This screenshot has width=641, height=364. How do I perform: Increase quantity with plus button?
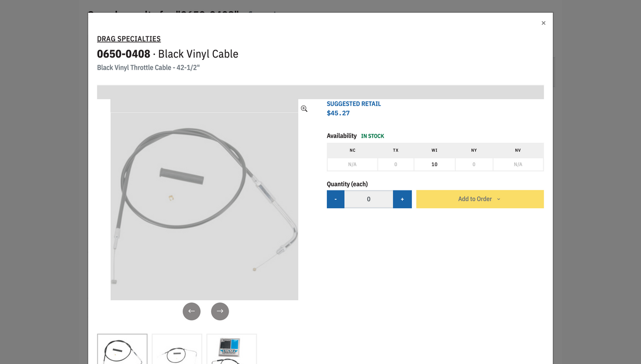point(402,199)
